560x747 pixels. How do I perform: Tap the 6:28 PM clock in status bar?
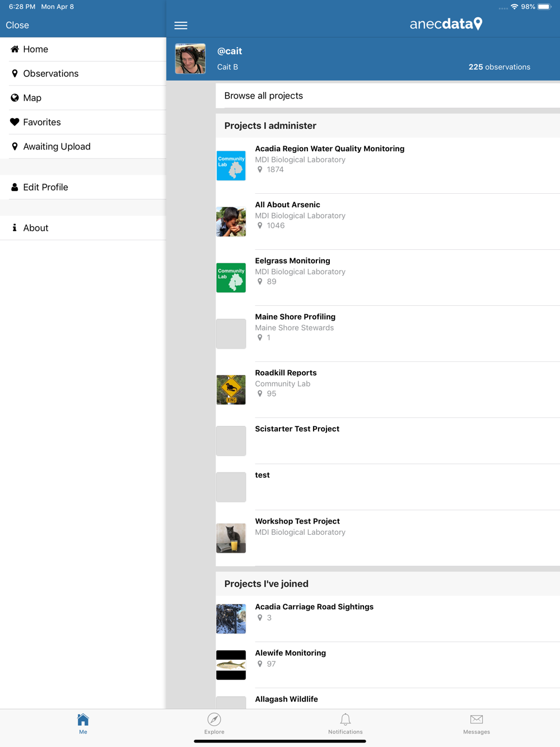point(22,7)
